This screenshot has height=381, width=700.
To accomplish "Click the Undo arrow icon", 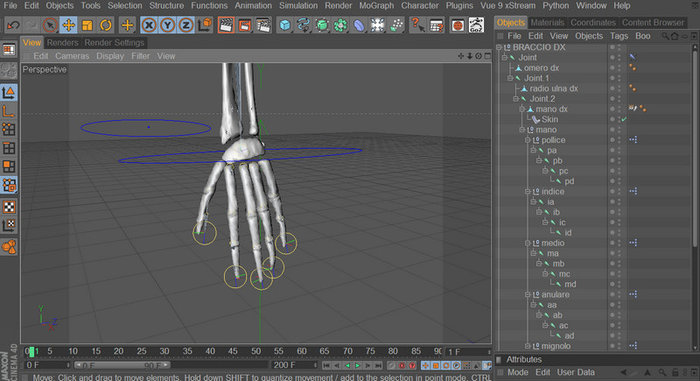I will coord(12,25).
